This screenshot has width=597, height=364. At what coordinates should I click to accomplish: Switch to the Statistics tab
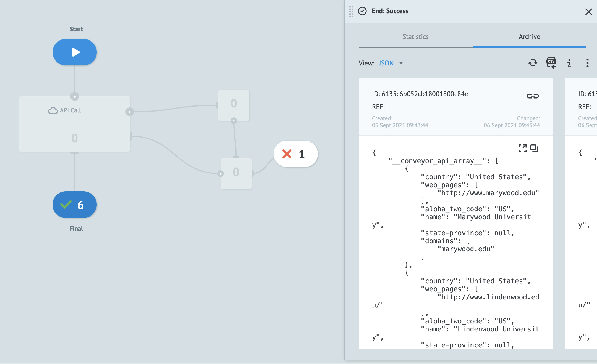point(415,37)
